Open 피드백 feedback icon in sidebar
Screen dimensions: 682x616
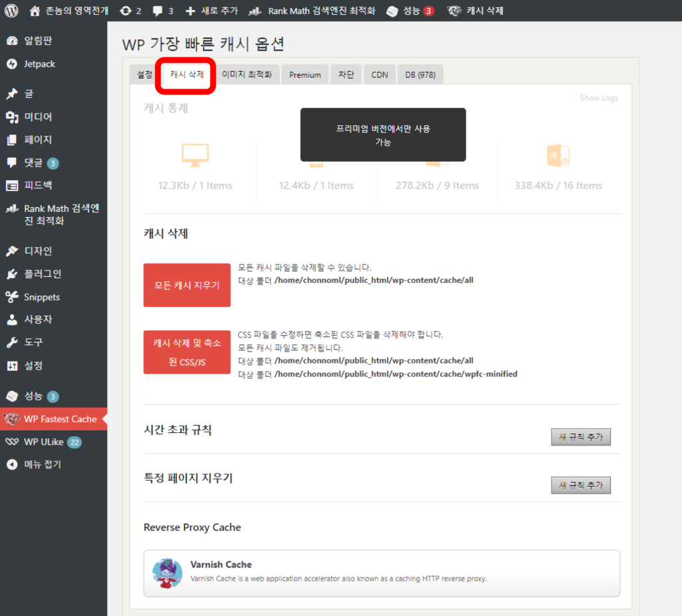pyautogui.click(x=12, y=186)
